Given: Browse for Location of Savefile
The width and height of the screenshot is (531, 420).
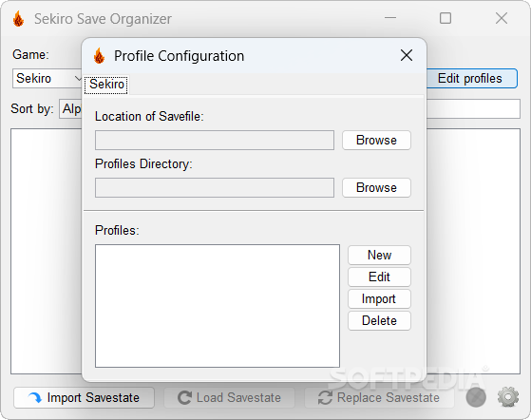Looking at the screenshot, I should click(x=376, y=140).
